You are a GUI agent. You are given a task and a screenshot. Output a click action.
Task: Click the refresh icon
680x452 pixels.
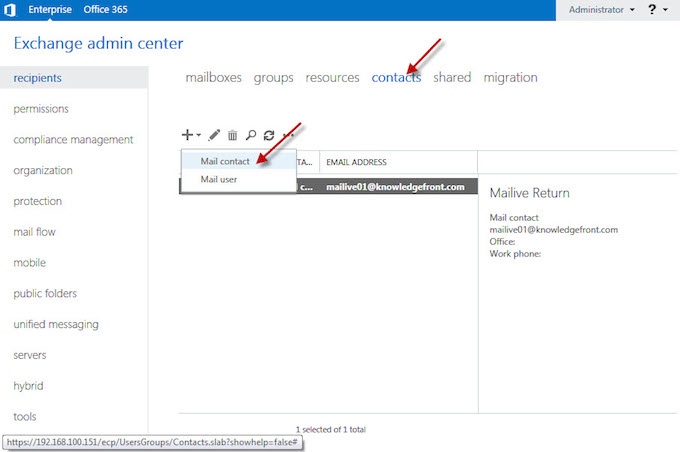[x=269, y=135]
